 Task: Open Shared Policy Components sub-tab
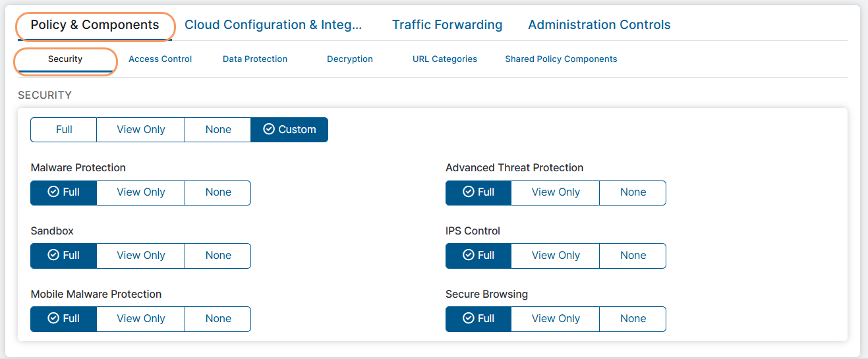[x=561, y=59]
